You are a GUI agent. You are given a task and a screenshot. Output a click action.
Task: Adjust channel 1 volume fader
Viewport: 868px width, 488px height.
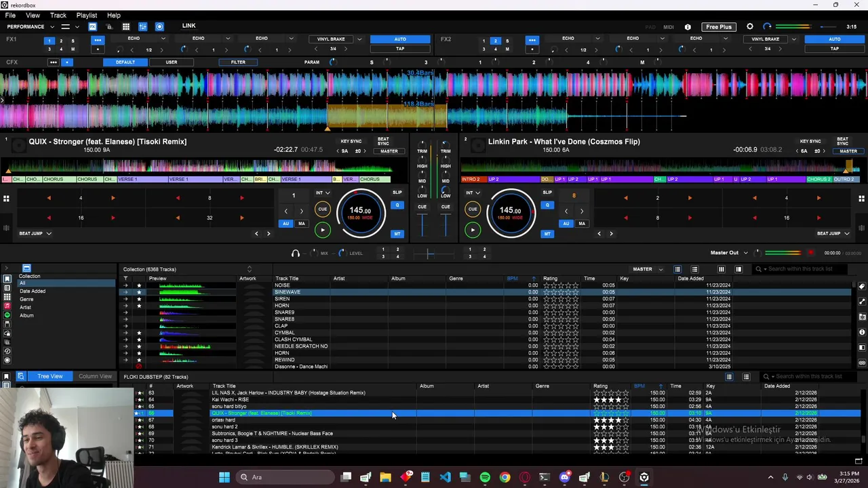click(x=422, y=225)
